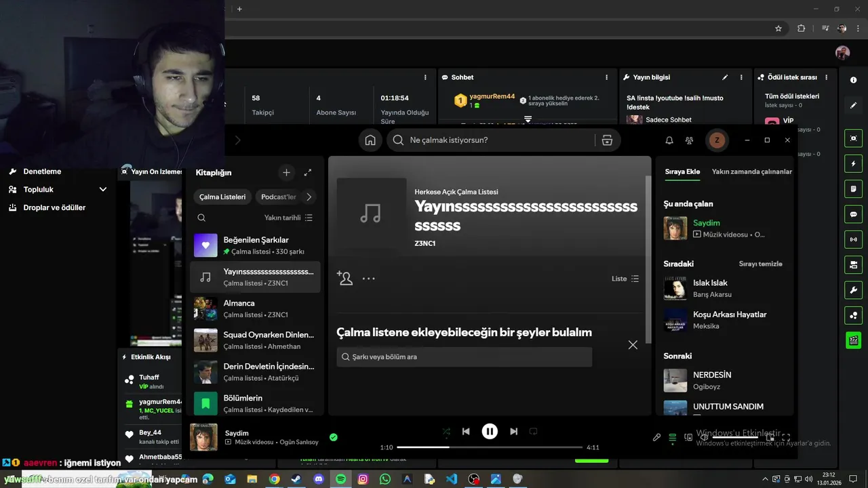Open Spotify notifications bell

pos(669,140)
